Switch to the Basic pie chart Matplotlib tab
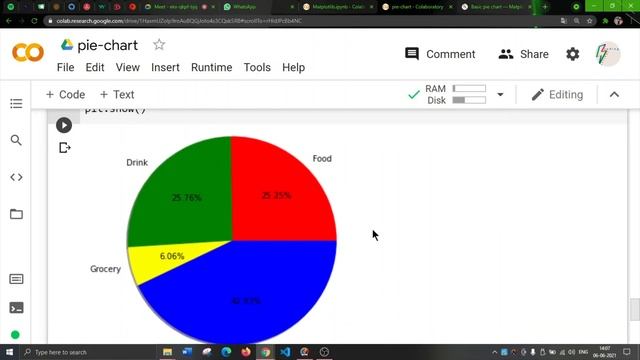The image size is (640, 360). click(496, 7)
